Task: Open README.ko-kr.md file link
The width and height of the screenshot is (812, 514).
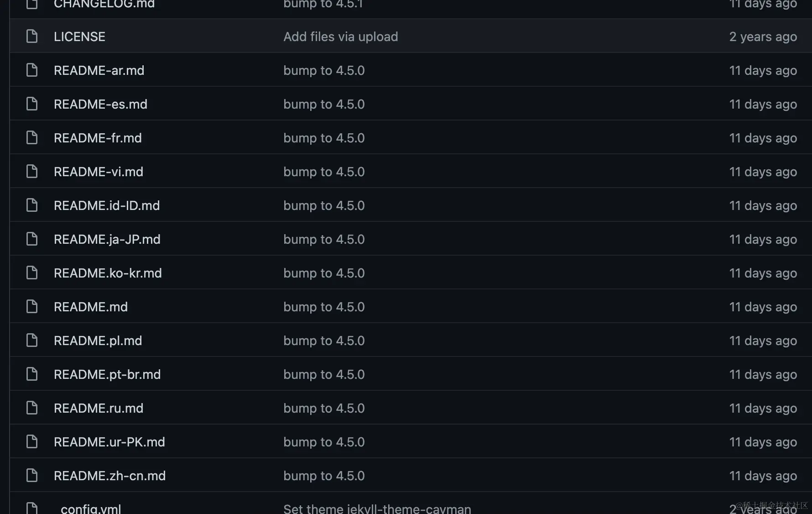Action: tap(108, 273)
